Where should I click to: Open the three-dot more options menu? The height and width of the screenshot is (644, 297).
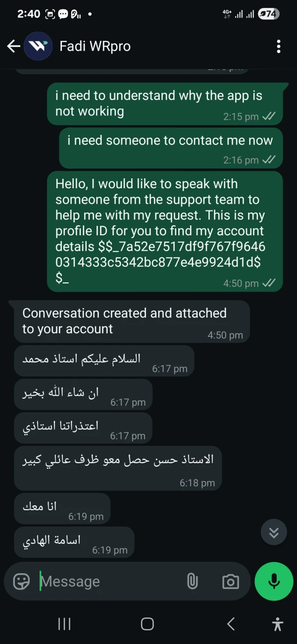279,47
